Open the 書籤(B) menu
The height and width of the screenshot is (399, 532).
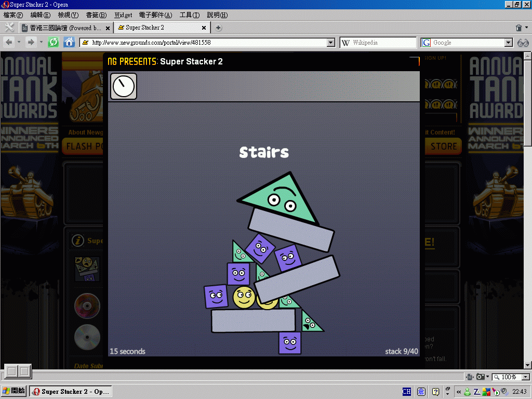click(x=96, y=15)
